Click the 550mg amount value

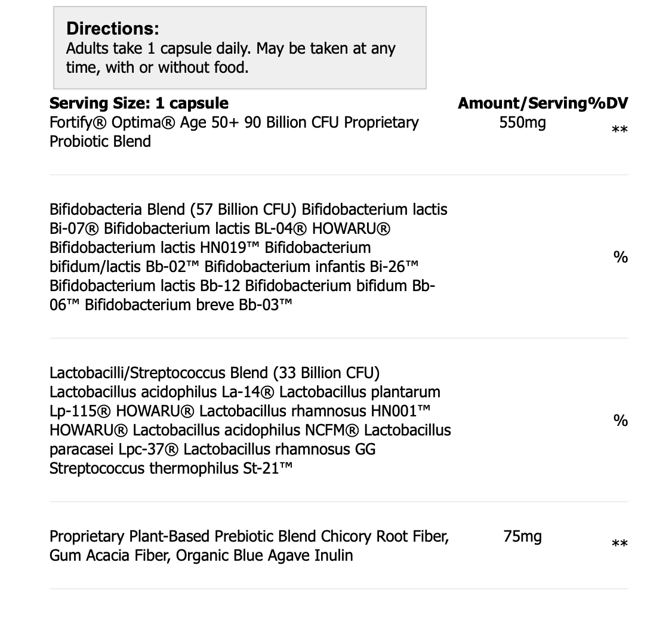tap(522, 123)
